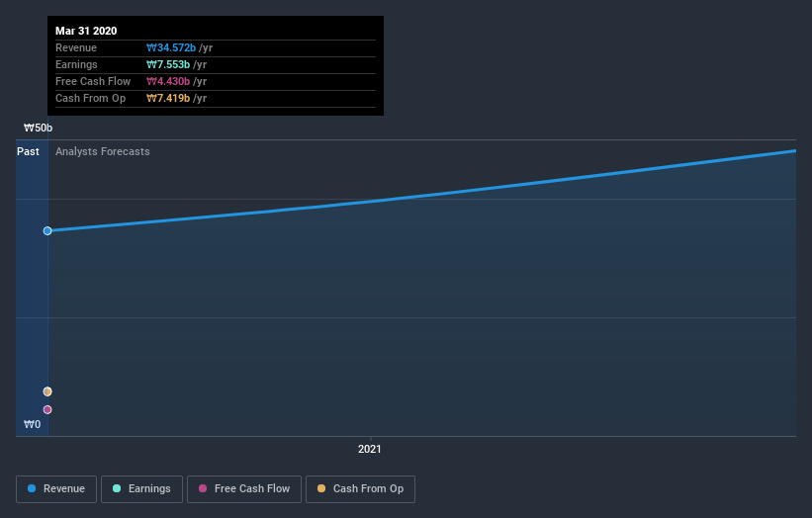Click the Revenue row label in tooltip

[76, 47]
